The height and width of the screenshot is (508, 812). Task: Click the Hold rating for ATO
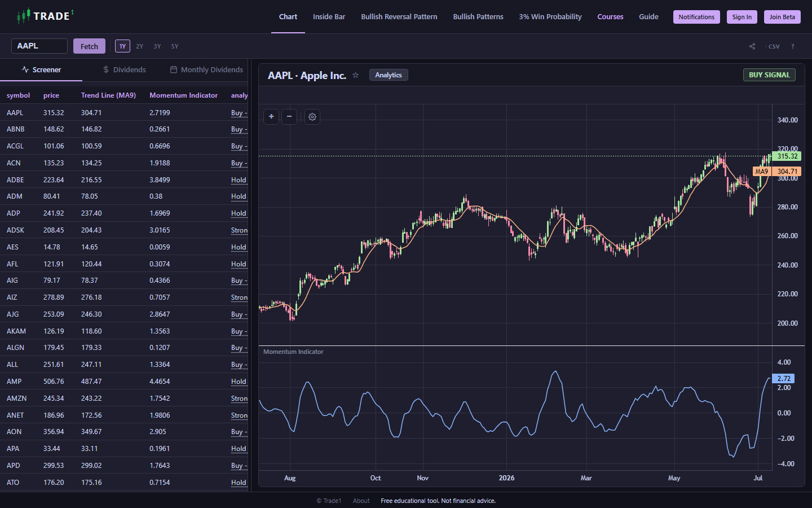239,483
